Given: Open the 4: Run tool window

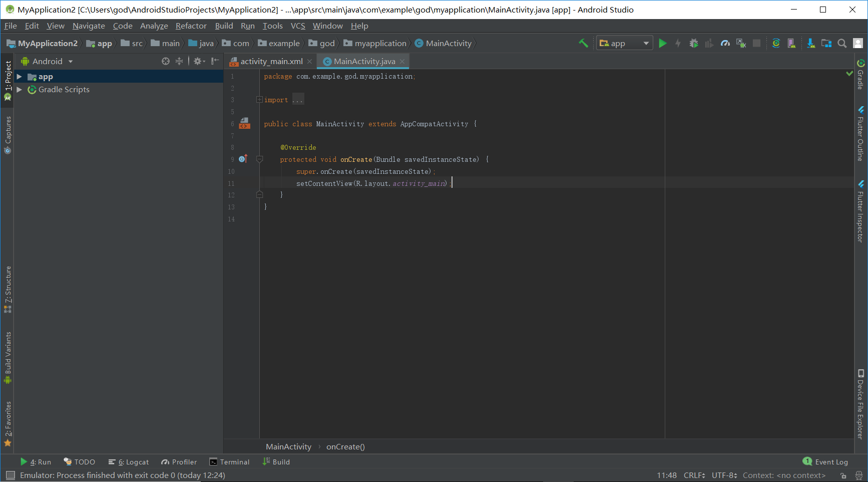Looking at the screenshot, I should tap(36, 462).
